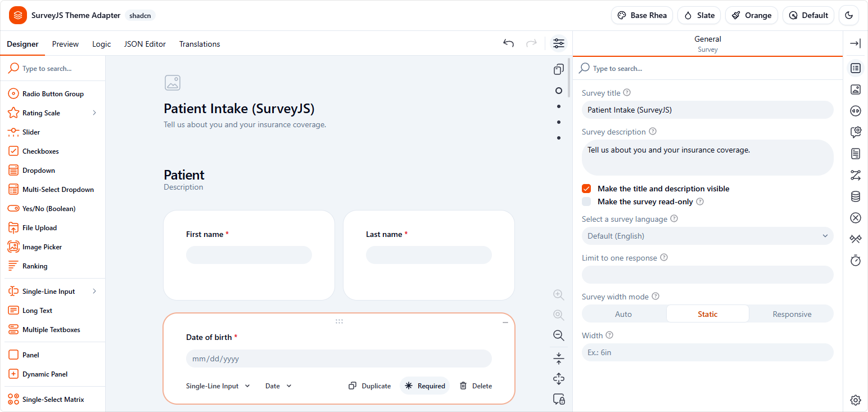The width and height of the screenshot is (868, 412).
Task: Toggle Required on Date of birth question
Action: pos(425,386)
